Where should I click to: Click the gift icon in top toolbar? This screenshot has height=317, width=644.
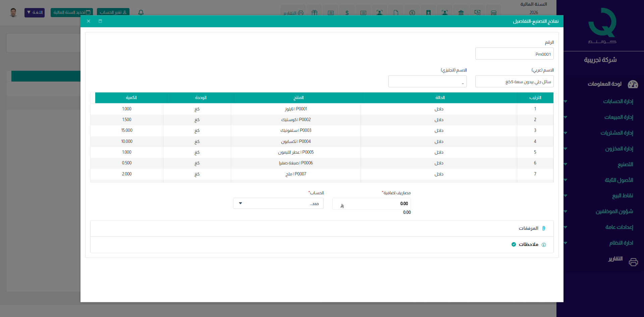pyautogui.click(x=314, y=13)
